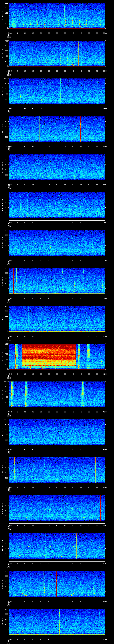The height and width of the screenshot is (644, 114).
Task: Click "Frequency (Hz)" axis title of 21:40:00 panel
Action: [x=3, y=356]
